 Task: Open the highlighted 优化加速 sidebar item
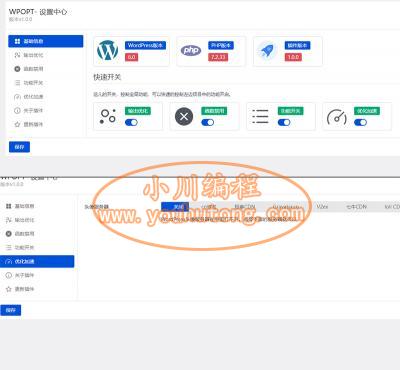(x=37, y=261)
